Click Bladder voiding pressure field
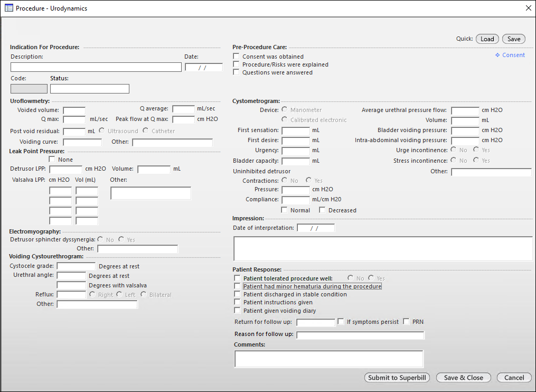Image resolution: width=536 pixels, height=392 pixels. click(x=465, y=130)
